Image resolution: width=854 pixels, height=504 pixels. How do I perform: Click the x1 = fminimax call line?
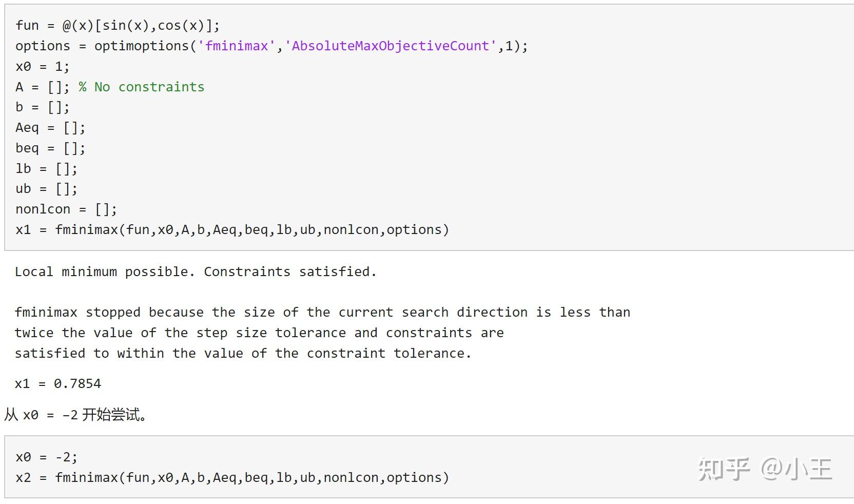[x=232, y=229]
